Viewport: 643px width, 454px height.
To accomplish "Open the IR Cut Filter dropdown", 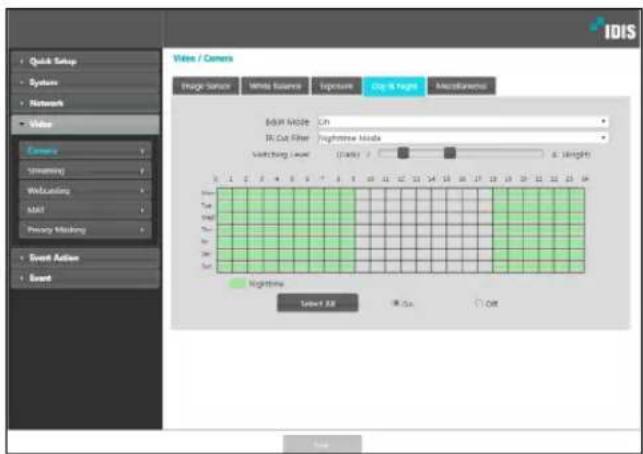I will point(463,138).
